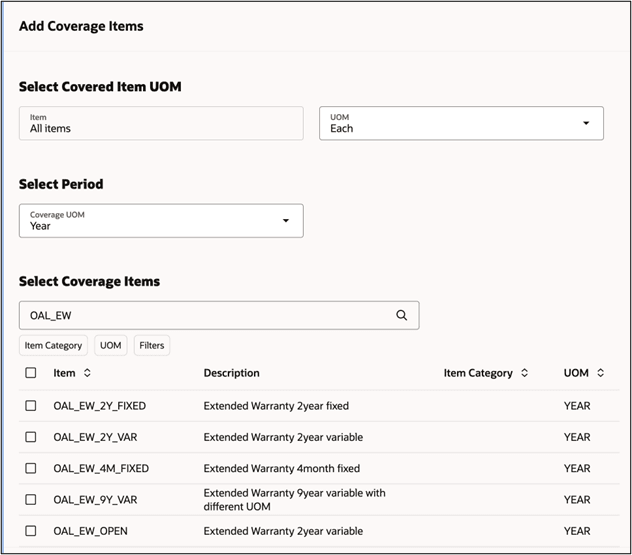Click the OAL_EW search input field
Image resolution: width=632 pixels, height=555 pixels.
click(x=200, y=315)
